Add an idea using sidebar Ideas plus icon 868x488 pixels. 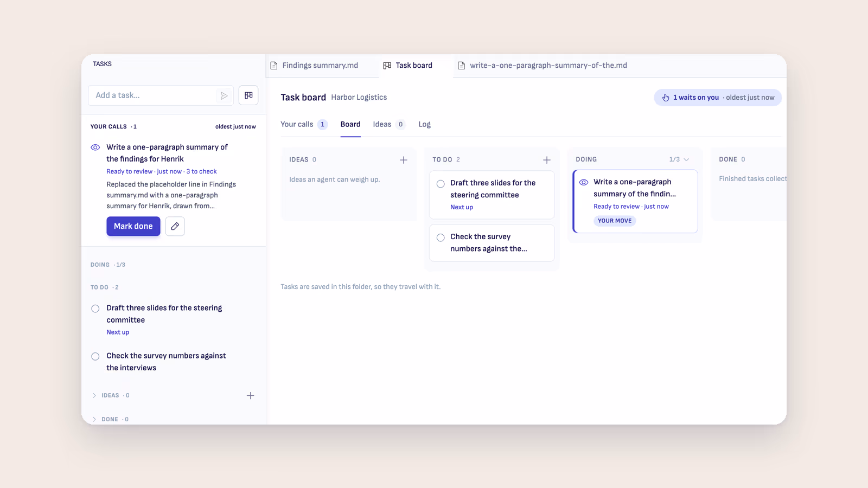[250, 396]
